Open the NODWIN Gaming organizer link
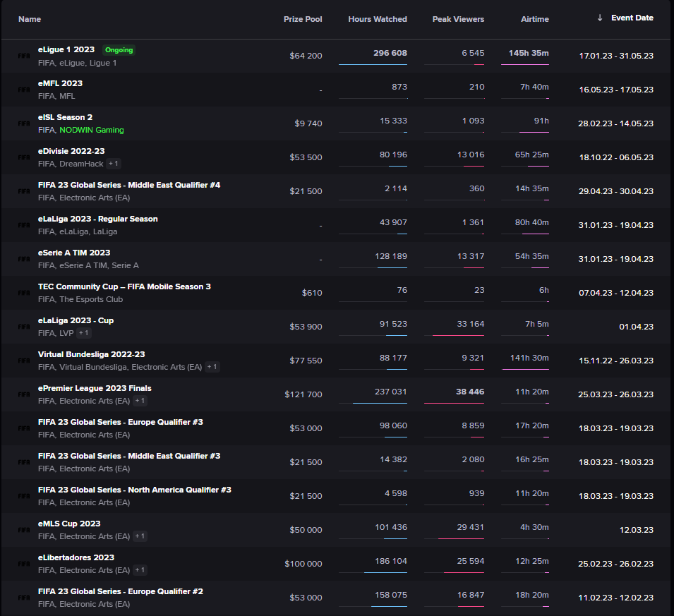The width and height of the screenshot is (674, 616). (92, 130)
